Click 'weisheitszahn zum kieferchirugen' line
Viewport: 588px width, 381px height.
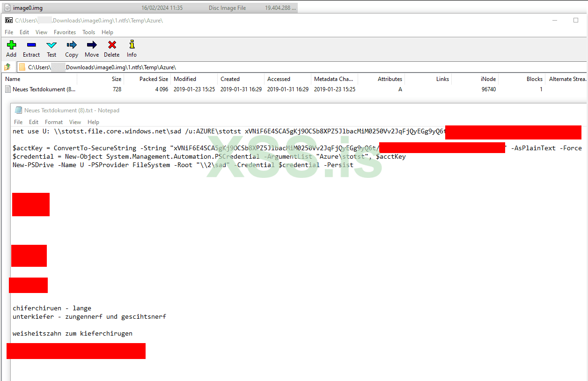(x=73, y=333)
